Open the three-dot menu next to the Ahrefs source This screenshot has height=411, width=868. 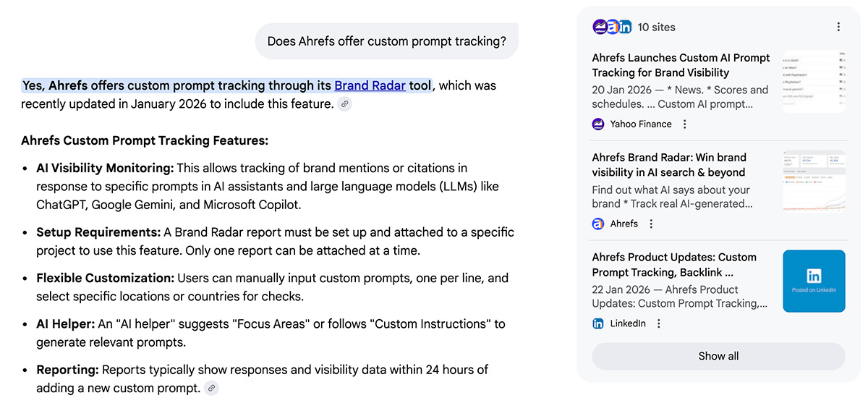point(651,224)
